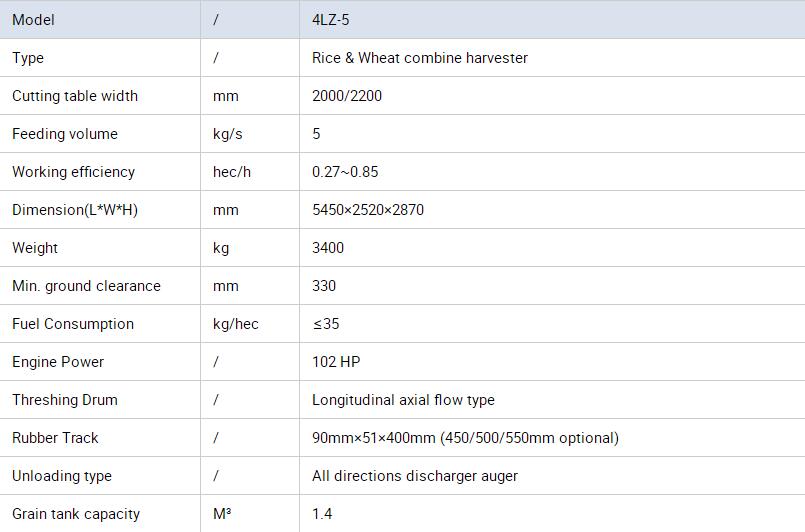
Task: Click the 'Cutting table width' row label
Action: (x=75, y=96)
